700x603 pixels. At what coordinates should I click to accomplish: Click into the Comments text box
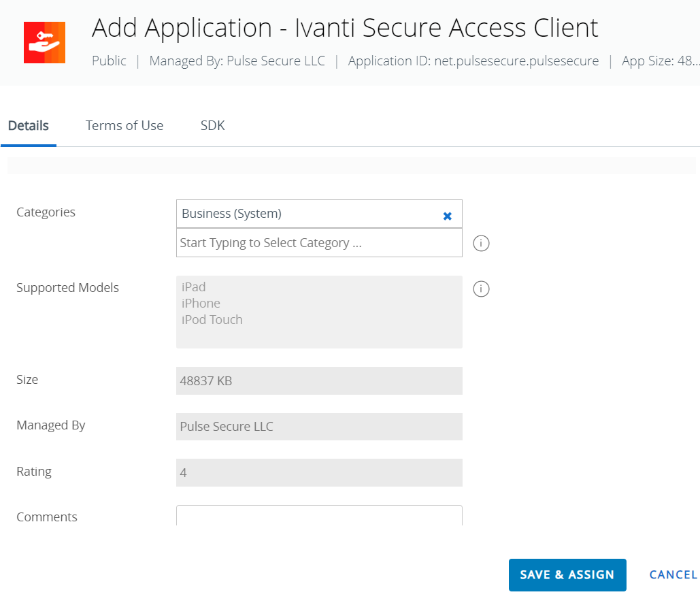pos(318,516)
